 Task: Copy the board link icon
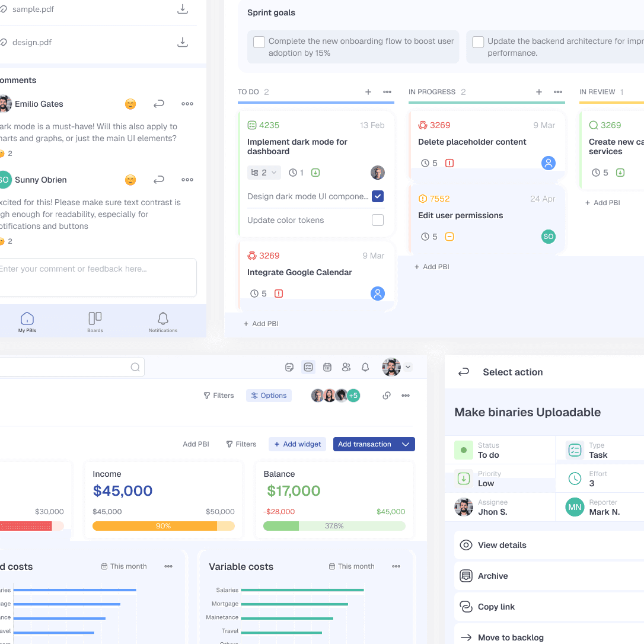387,396
